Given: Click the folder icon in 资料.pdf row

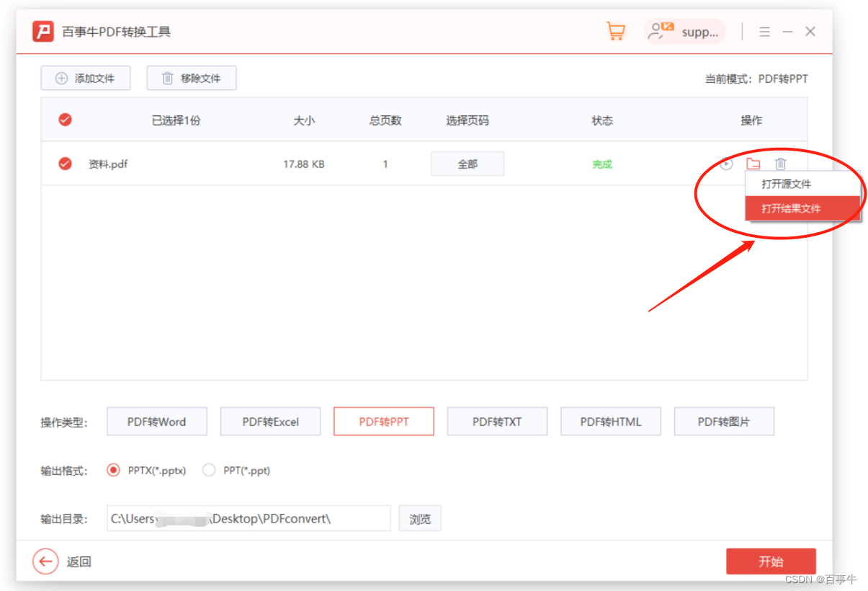Looking at the screenshot, I should click(x=753, y=164).
